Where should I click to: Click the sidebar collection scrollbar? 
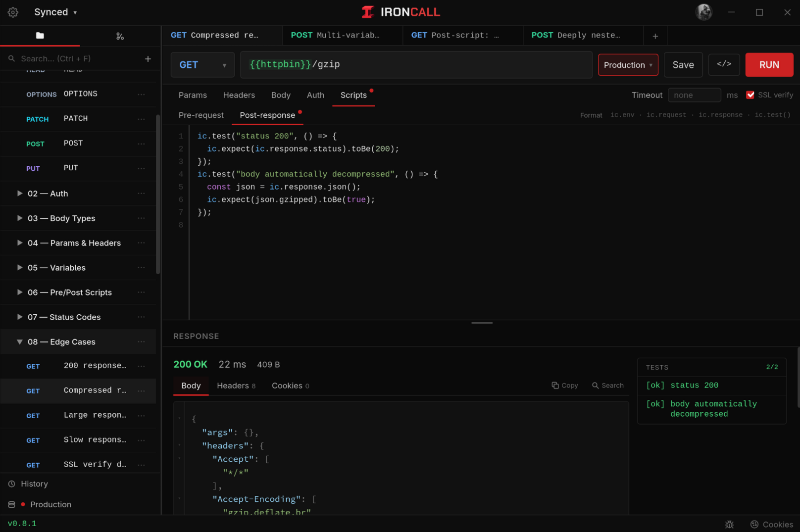pyautogui.click(x=158, y=194)
